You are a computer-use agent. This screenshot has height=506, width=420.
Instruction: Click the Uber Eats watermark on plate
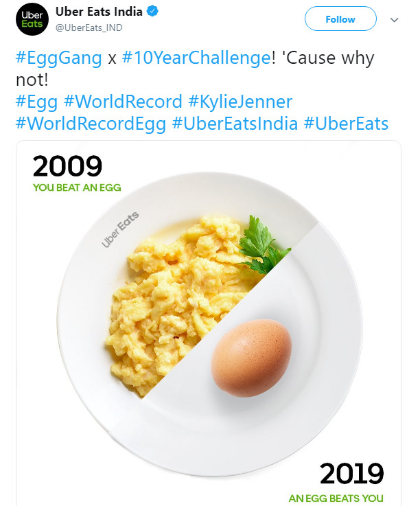pos(120,229)
